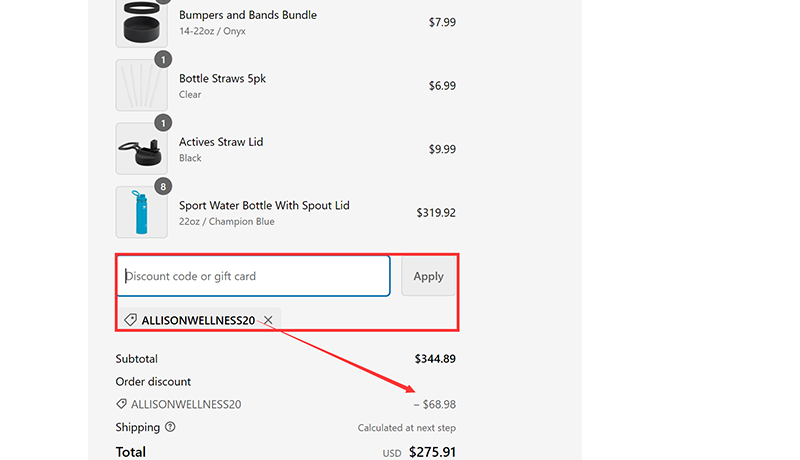Click the quantity badge on Actives Straw Lid

tap(164, 123)
